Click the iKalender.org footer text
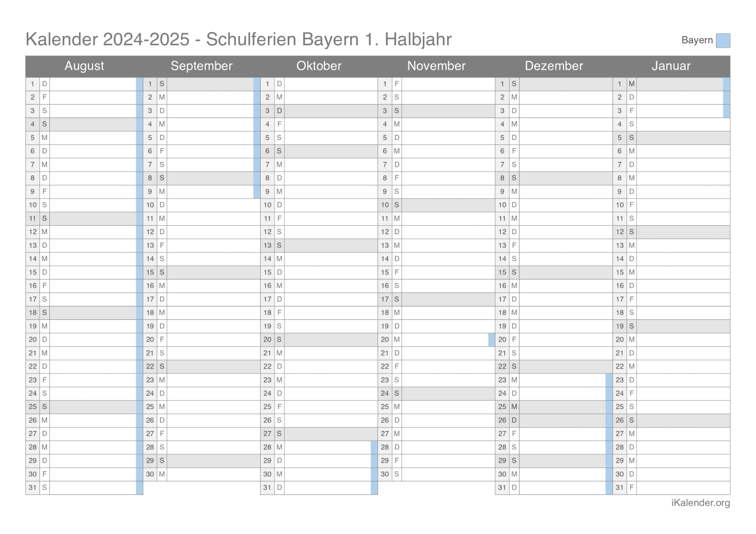The height and width of the screenshot is (534, 756). pos(700,503)
